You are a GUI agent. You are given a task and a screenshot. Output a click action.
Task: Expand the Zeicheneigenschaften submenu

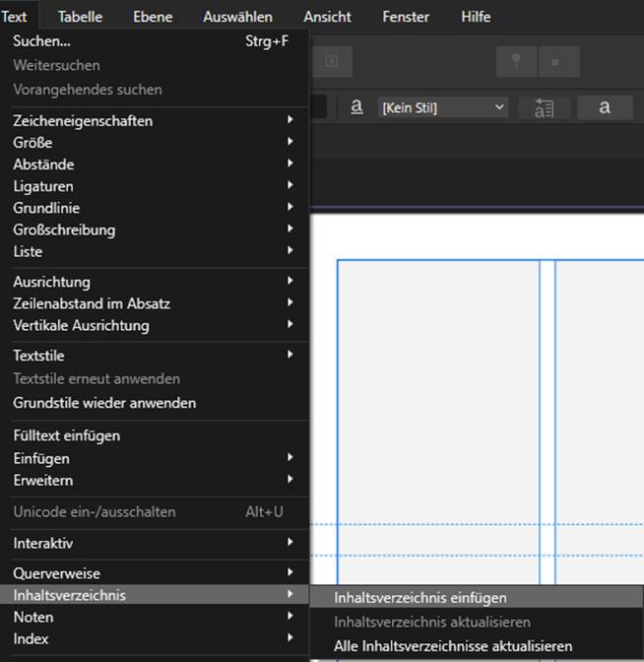point(155,121)
